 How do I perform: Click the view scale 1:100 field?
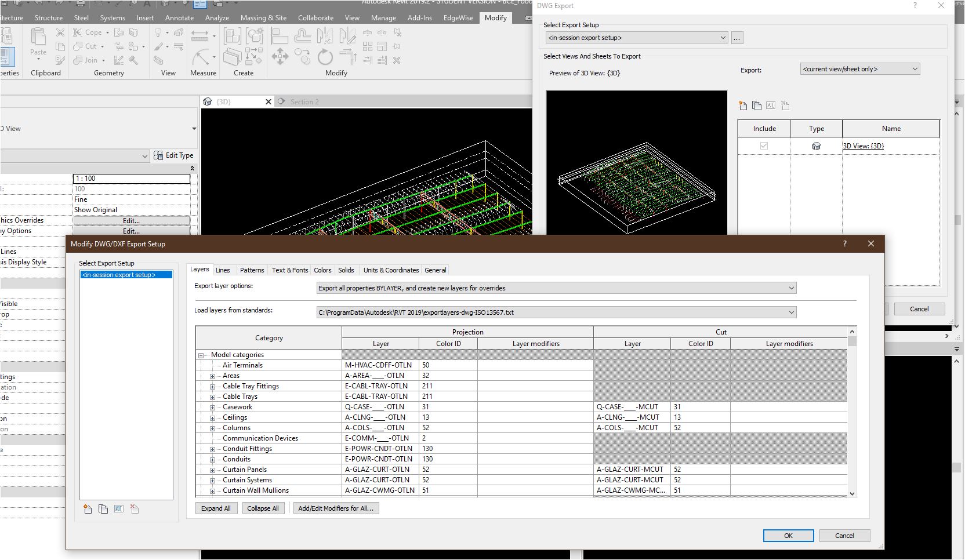[x=132, y=179]
